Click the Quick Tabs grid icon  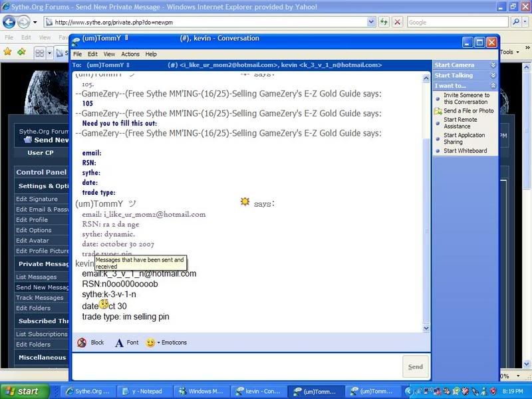tap(40, 53)
